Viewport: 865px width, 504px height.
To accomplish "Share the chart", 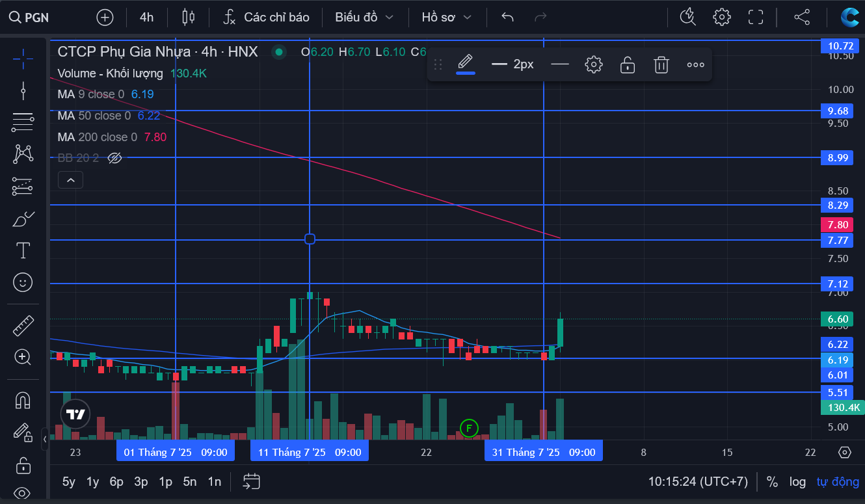I will point(803,17).
